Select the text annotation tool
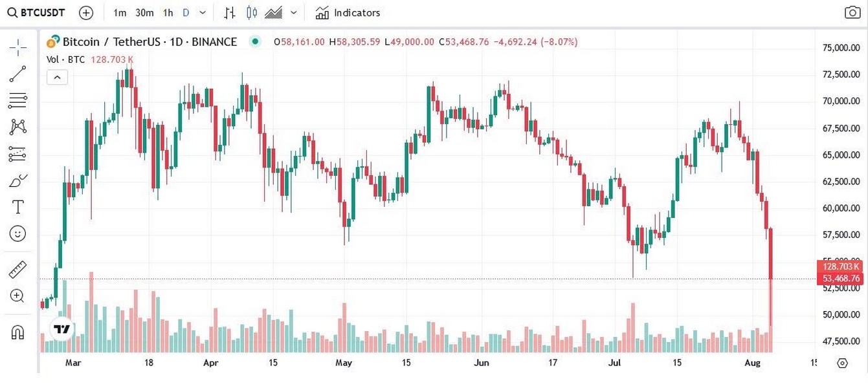The image size is (868, 388). point(17,207)
